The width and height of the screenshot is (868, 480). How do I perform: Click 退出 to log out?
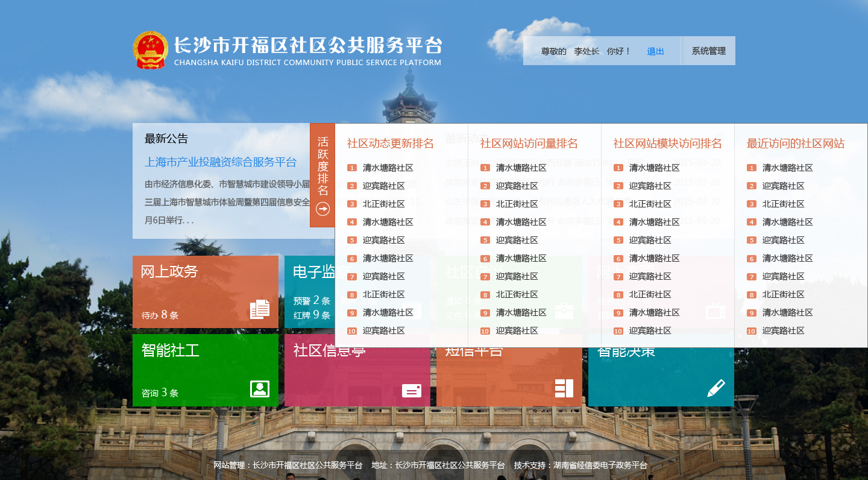coord(655,51)
